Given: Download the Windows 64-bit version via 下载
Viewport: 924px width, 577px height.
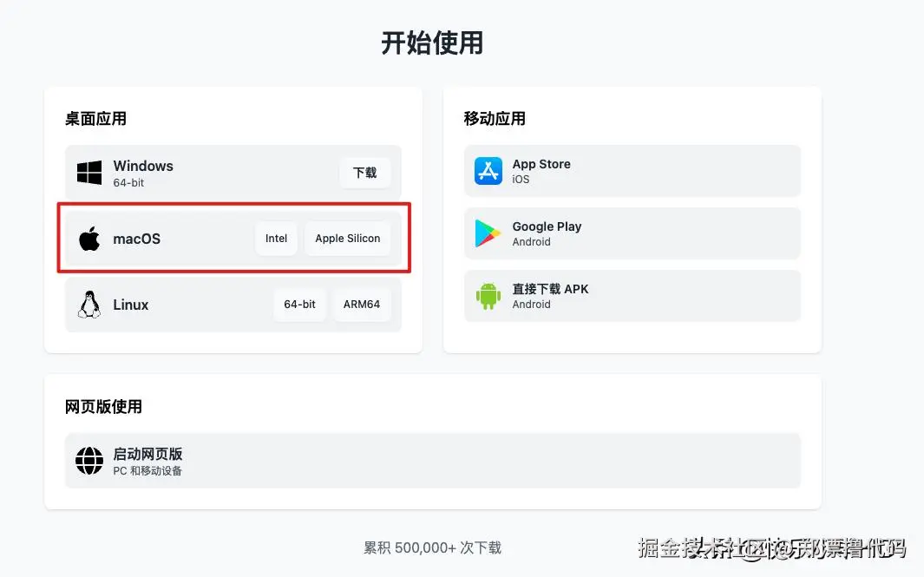Looking at the screenshot, I should tap(364, 173).
